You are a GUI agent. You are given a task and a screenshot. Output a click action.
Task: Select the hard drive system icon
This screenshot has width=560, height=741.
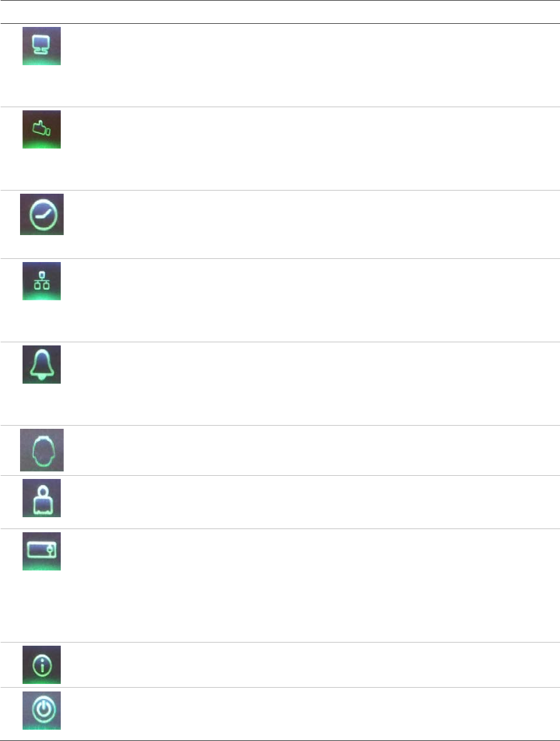[x=41, y=551]
